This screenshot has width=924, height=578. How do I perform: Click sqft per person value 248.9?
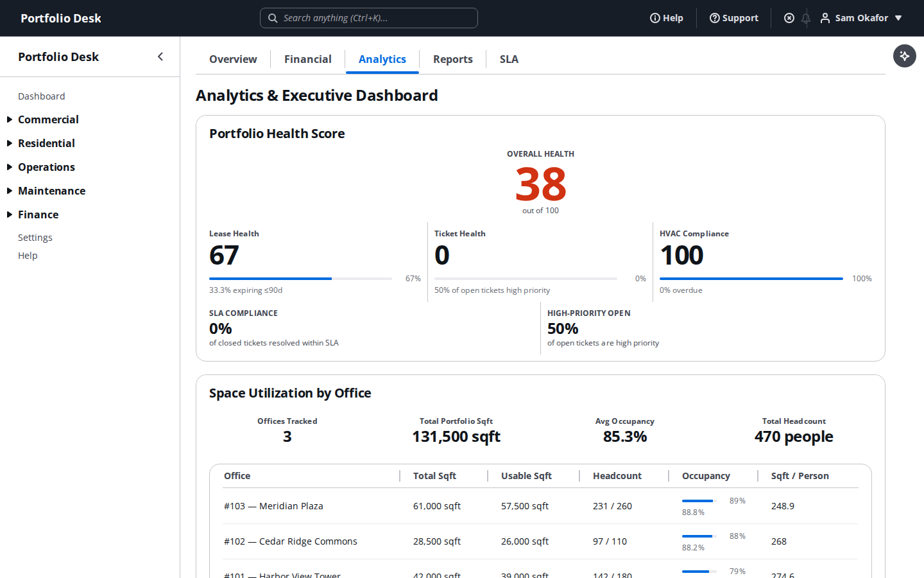click(x=783, y=506)
